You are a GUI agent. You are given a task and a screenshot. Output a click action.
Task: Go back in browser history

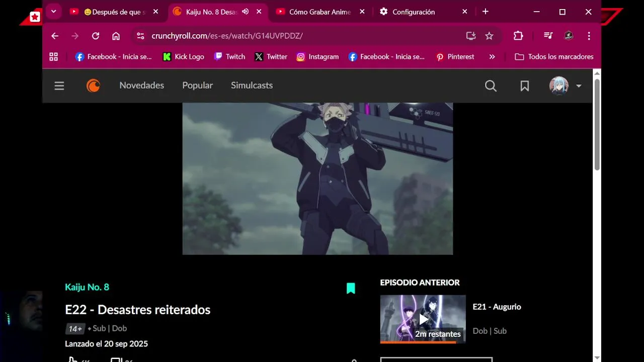click(x=55, y=36)
